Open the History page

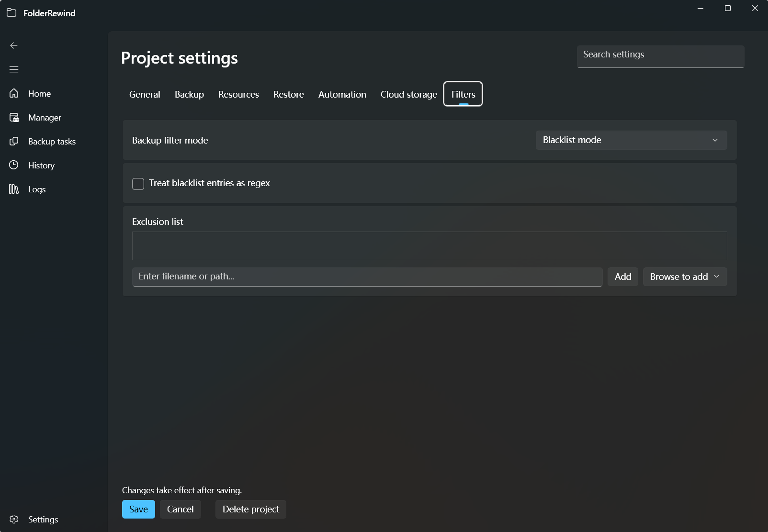point(54,166)
